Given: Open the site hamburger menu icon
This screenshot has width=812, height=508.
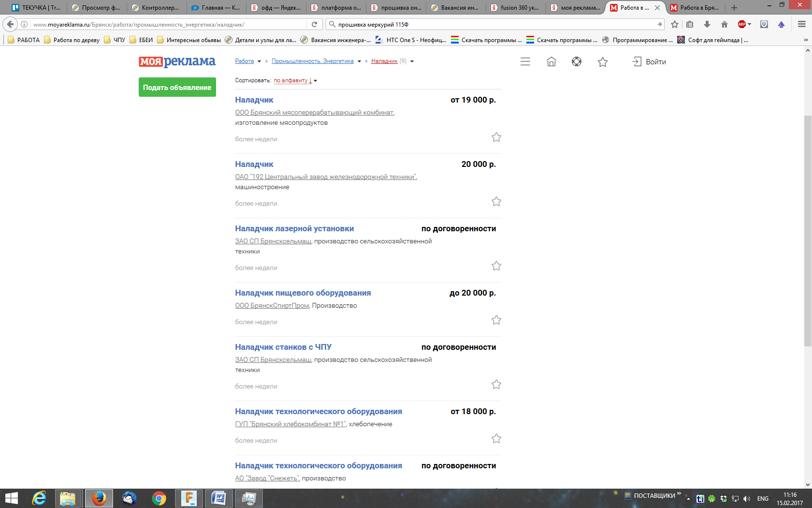Looking at the screenshot, I should click(x=525, y=61).
